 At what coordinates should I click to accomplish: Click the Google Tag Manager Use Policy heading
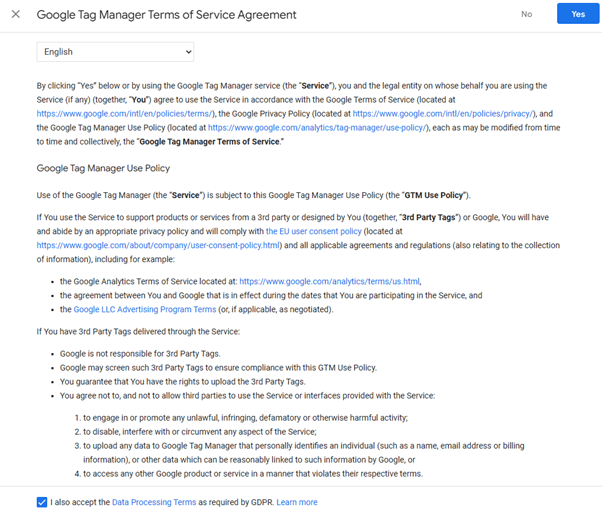click(103, 168)
